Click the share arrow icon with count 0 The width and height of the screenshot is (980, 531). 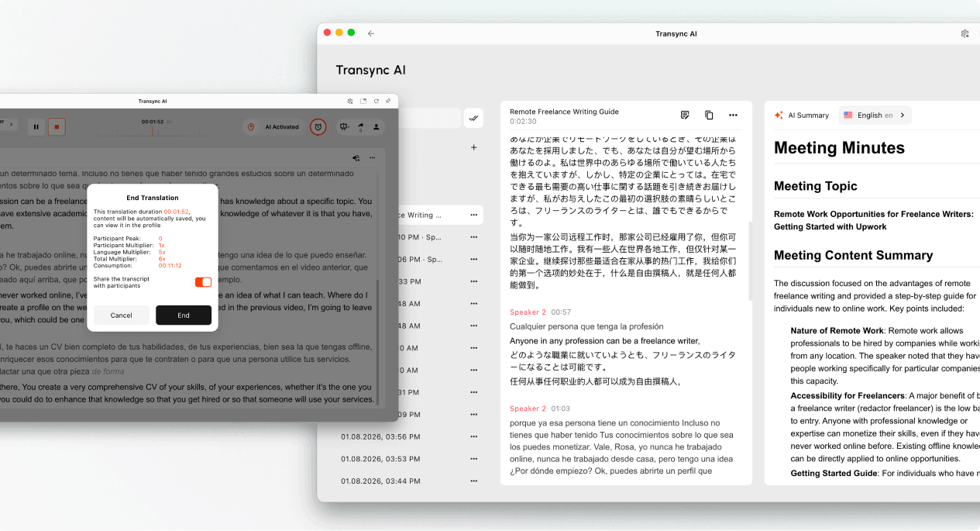pyautogui.click(x=360, y=126)
